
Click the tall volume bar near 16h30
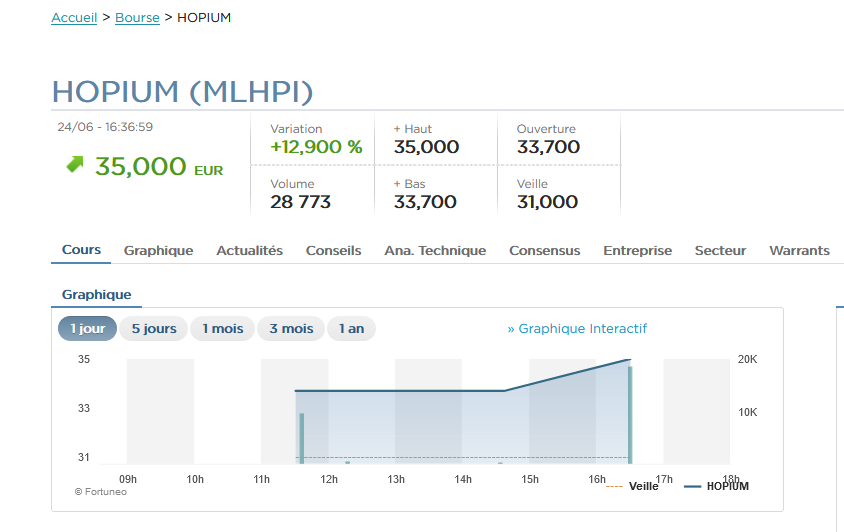630,415
